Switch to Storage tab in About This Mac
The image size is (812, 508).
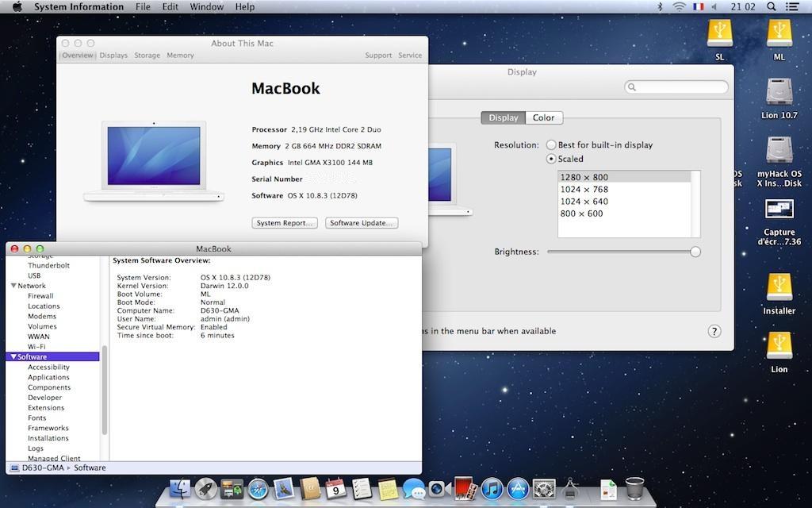pos(147,55)
